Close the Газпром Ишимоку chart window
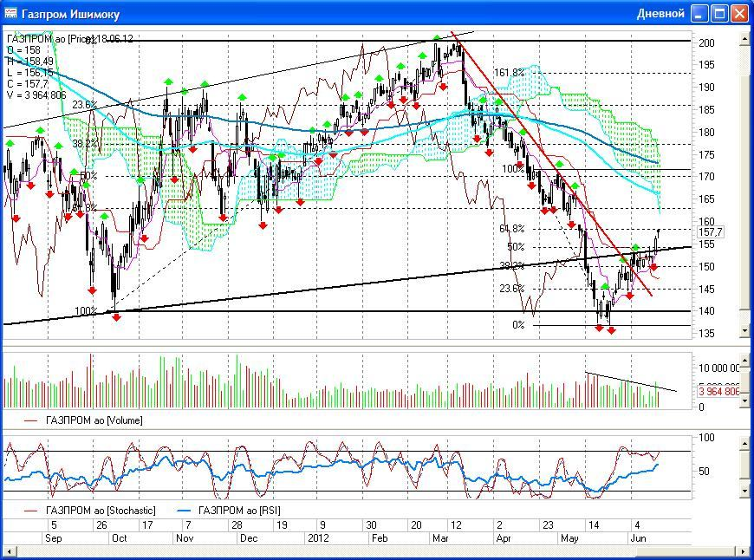This screenshot has height=560, width=754. 739,14
